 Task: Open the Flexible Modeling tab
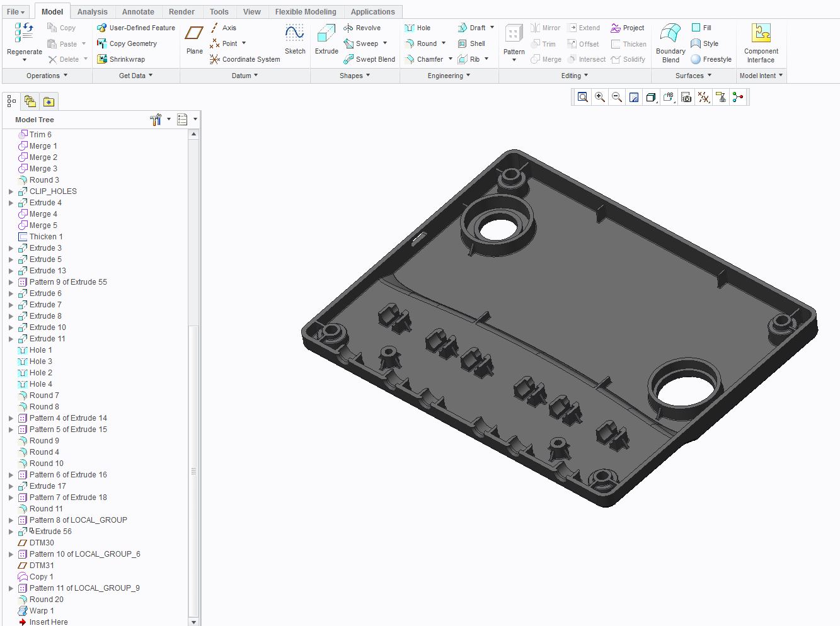306,11
